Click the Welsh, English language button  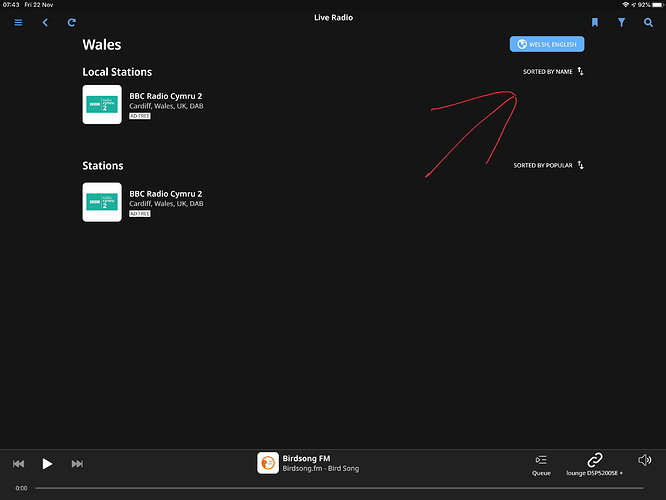(x=547, y=44)
